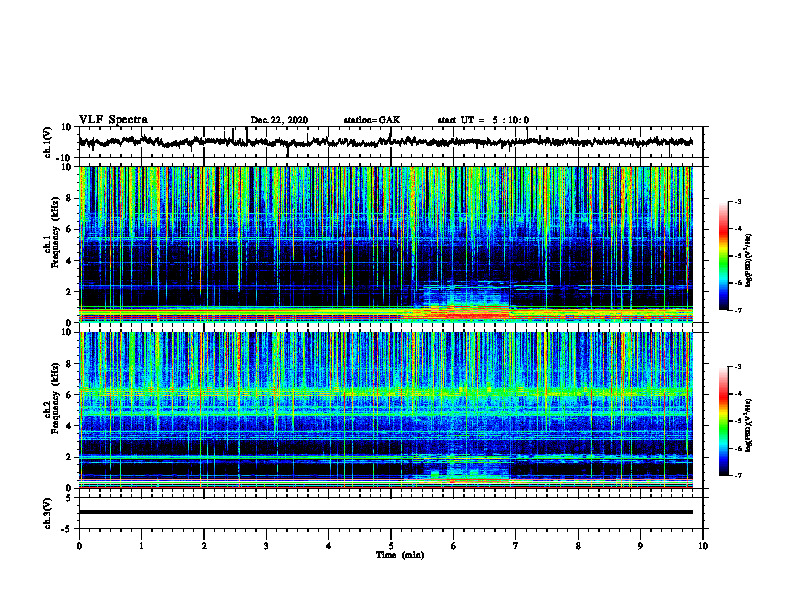Click the "-5" value on ch.2 colorbar
This screenshot has width=792, height=612.
coord(738,421)
